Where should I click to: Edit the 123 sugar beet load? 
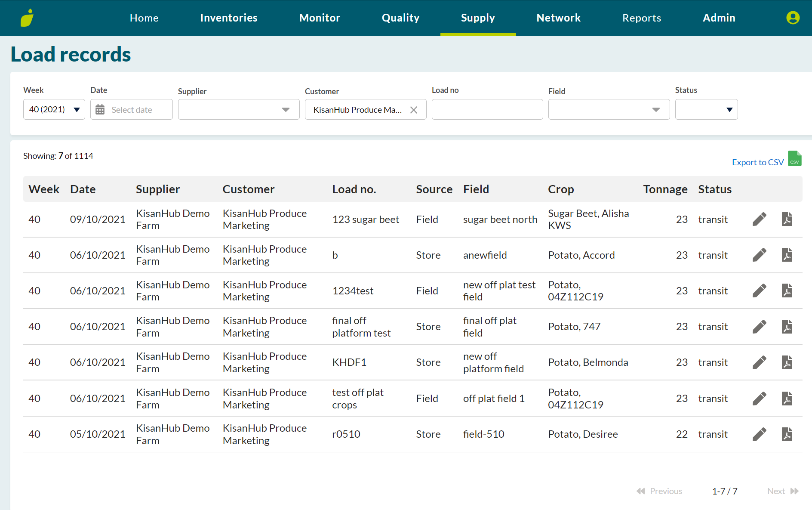tap(760, 219)
